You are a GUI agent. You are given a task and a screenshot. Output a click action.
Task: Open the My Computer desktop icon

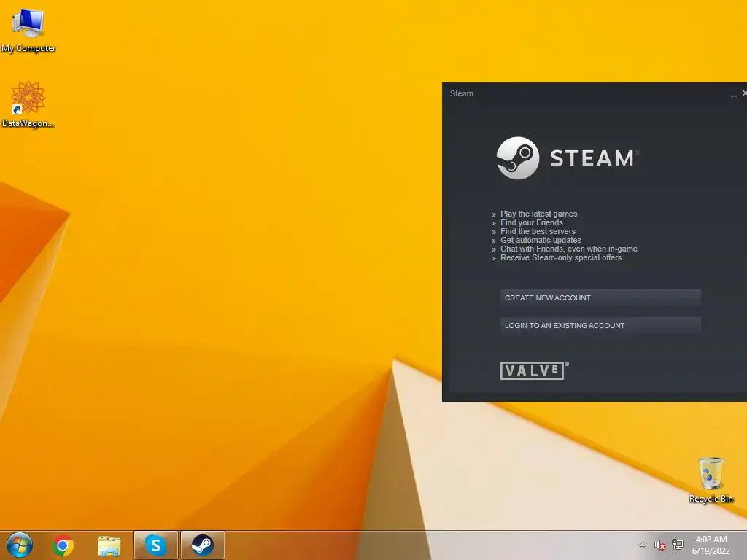coord(28,29)
